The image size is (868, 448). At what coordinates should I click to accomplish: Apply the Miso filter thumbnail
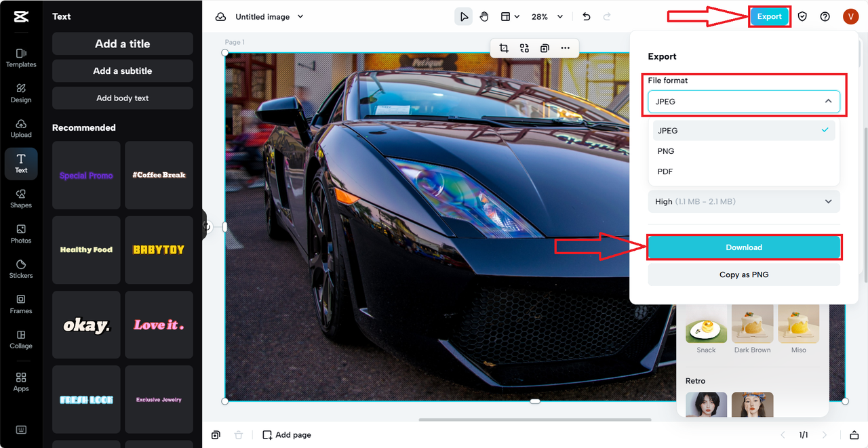pos(798,324)
